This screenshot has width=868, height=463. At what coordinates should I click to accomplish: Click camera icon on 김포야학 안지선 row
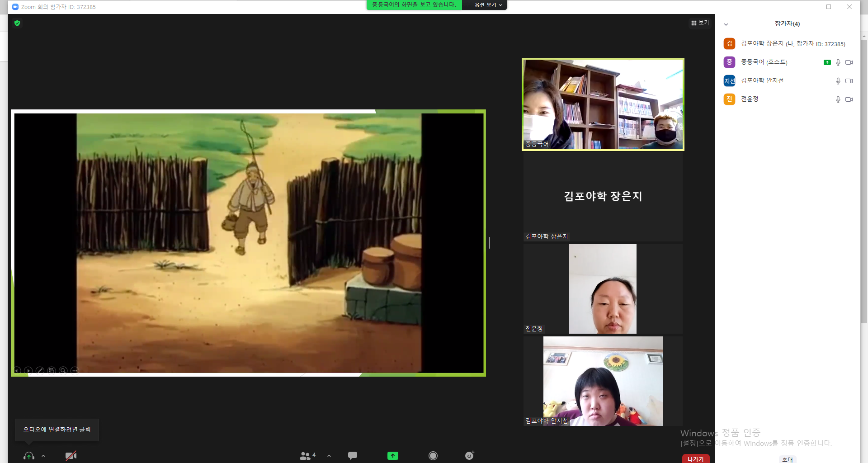pyautogui.click(x=849, y=81)
